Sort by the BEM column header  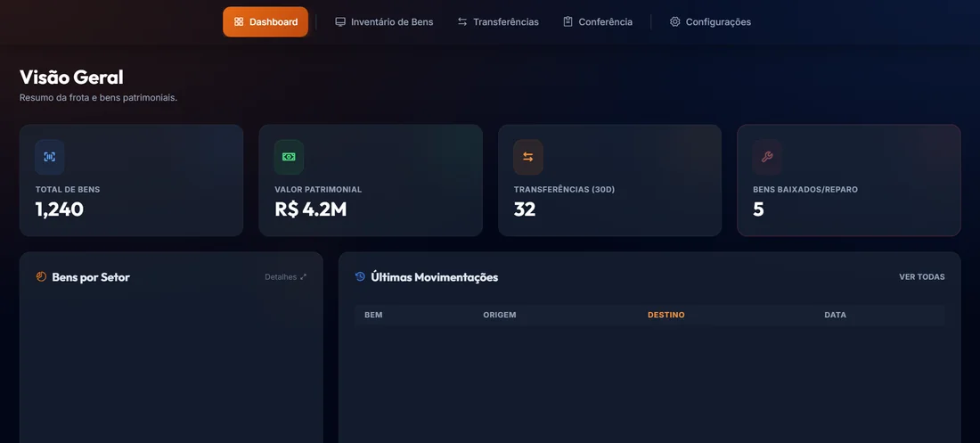(x=373, y=315)
